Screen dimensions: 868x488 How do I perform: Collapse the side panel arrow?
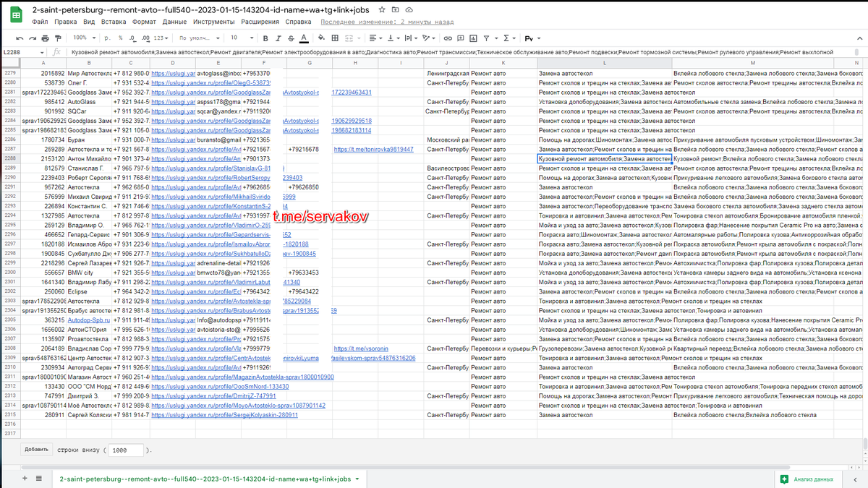(x=854, y=479)
